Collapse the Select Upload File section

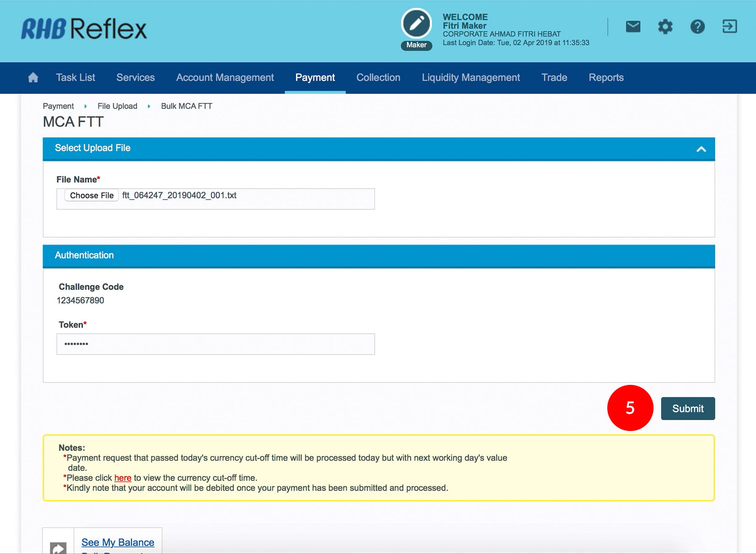point(701,149)
